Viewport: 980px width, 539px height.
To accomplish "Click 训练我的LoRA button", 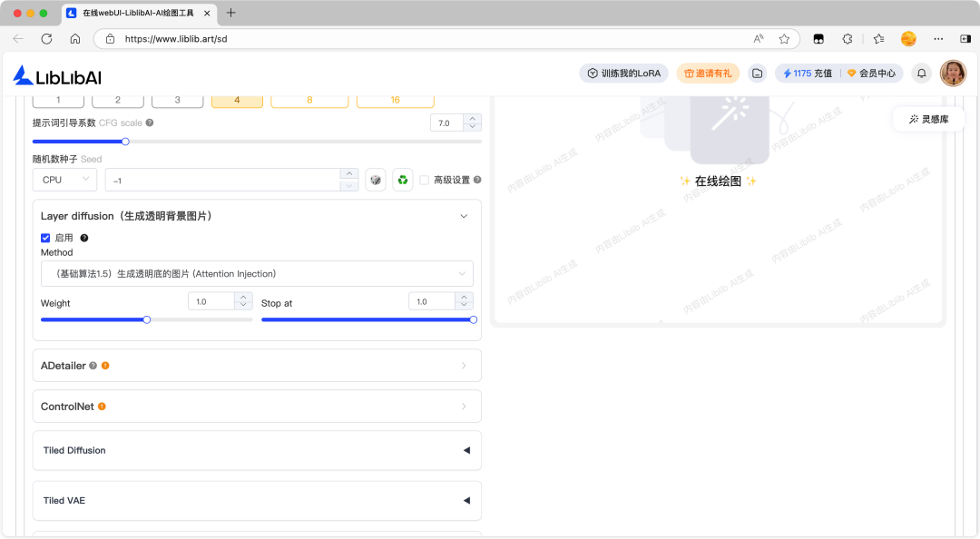I will (623, 73).
